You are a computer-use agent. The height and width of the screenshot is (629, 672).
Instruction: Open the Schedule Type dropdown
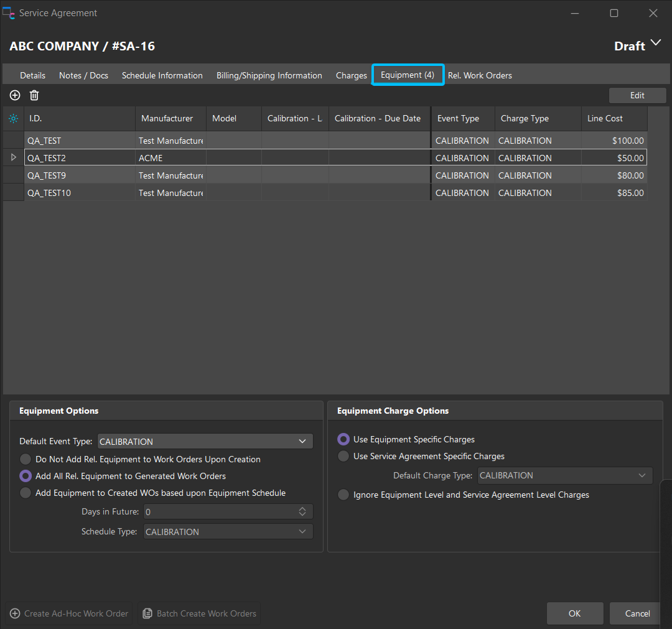(302, 532)
